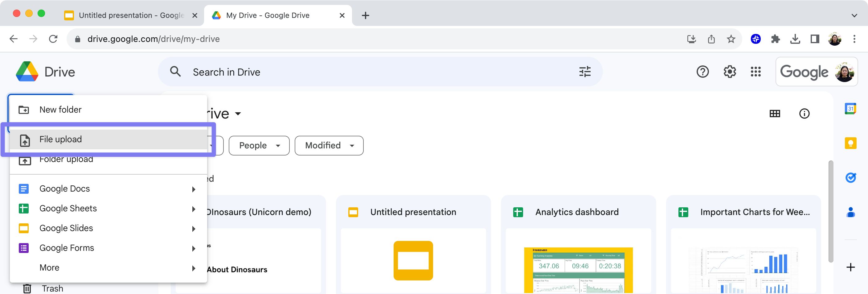
Task: Expand the My Drive title dropdown arrow
Action: [x=238, y=114]
